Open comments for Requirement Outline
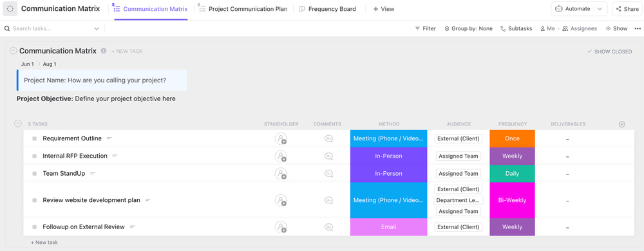This screenshot has height=251, width=644. pyautogui.click(x=328, y=138)
